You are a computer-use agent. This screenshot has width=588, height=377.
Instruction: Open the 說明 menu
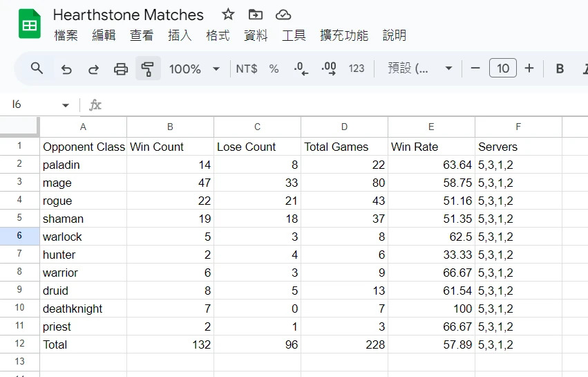[394, 35]
